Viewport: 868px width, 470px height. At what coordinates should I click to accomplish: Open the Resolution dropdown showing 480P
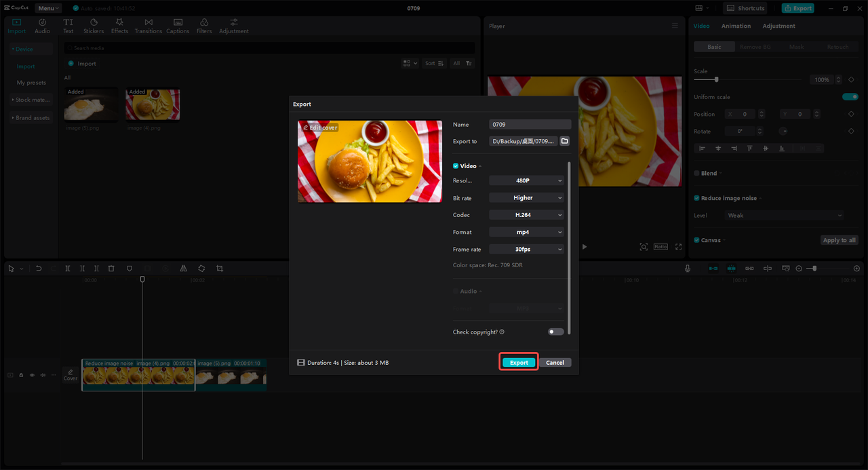pos(526,180)
